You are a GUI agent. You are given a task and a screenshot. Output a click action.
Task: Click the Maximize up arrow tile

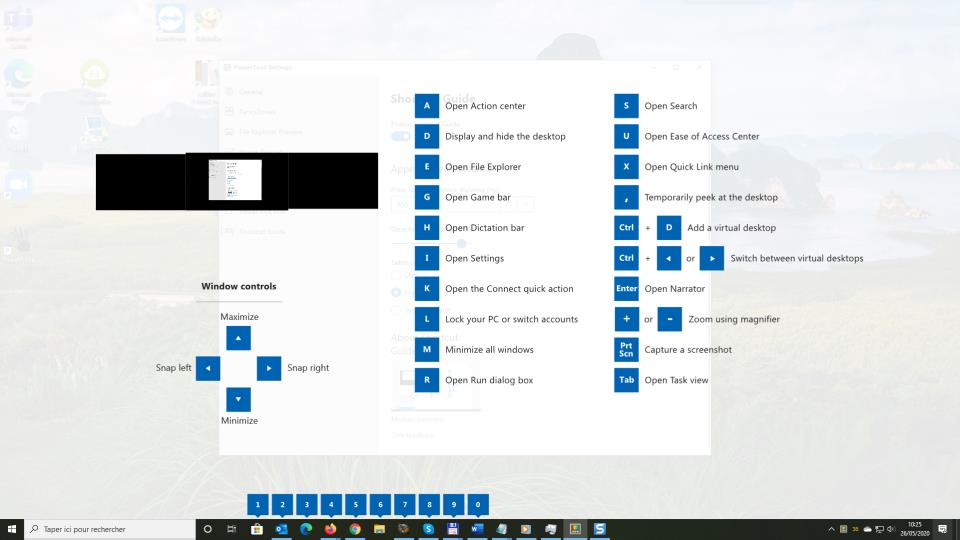click(238, 338)
